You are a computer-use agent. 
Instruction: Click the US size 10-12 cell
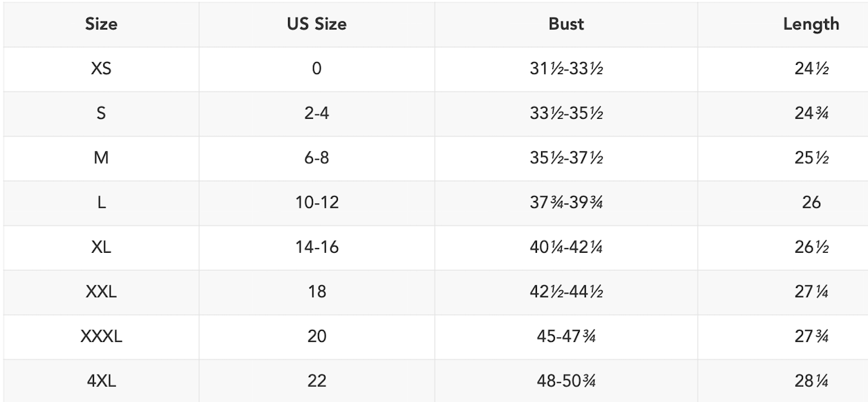(x=317, y=203)
